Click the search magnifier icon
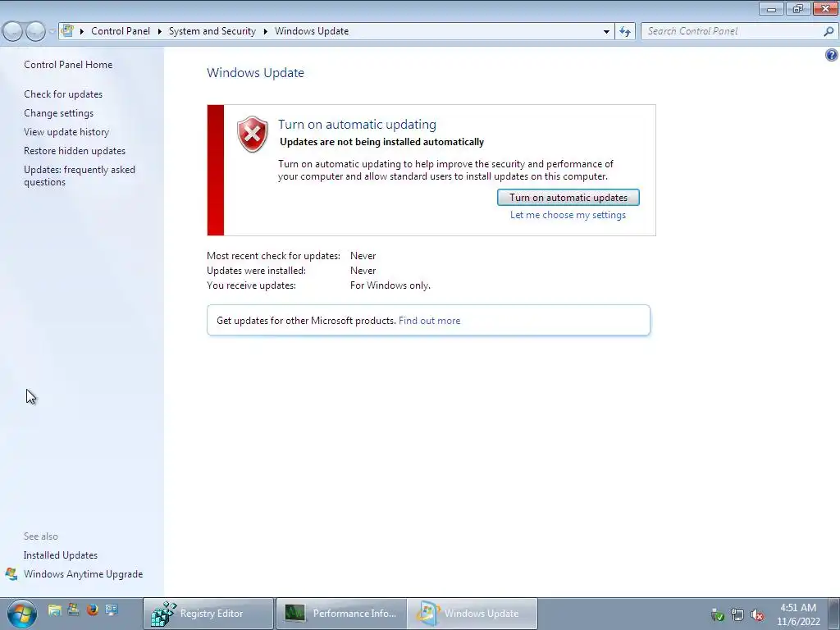 (x=829, y=31)
